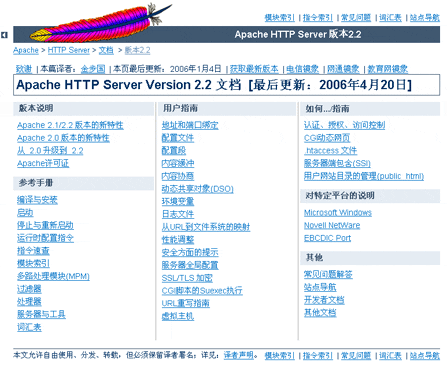Open the 运行时配置指令 link
Screen dimensions: 447x367
point(45,238)
